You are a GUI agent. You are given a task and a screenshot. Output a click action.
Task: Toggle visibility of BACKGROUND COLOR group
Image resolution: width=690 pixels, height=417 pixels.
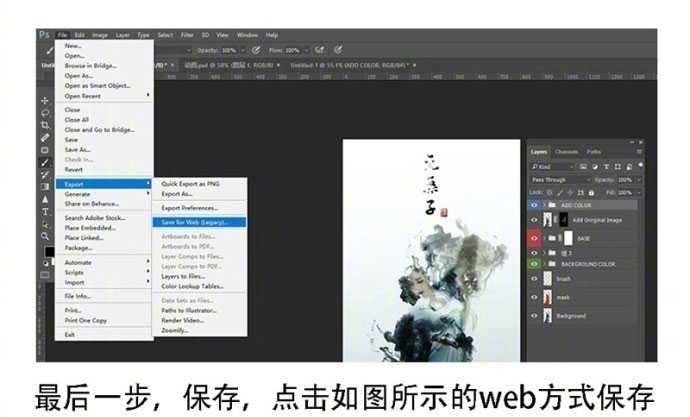click(x=534, y=264)
